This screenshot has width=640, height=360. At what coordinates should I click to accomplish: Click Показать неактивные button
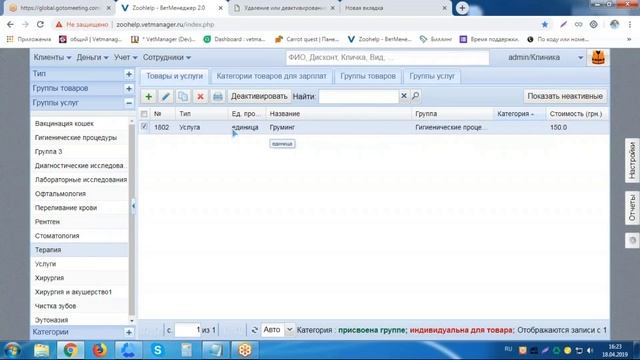(x=565, y=96)
